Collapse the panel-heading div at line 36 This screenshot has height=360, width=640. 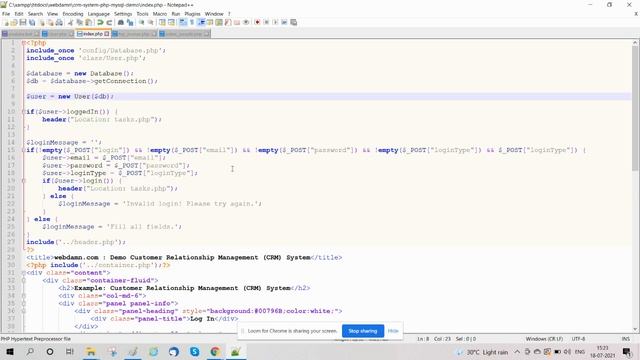pos(24,311)
